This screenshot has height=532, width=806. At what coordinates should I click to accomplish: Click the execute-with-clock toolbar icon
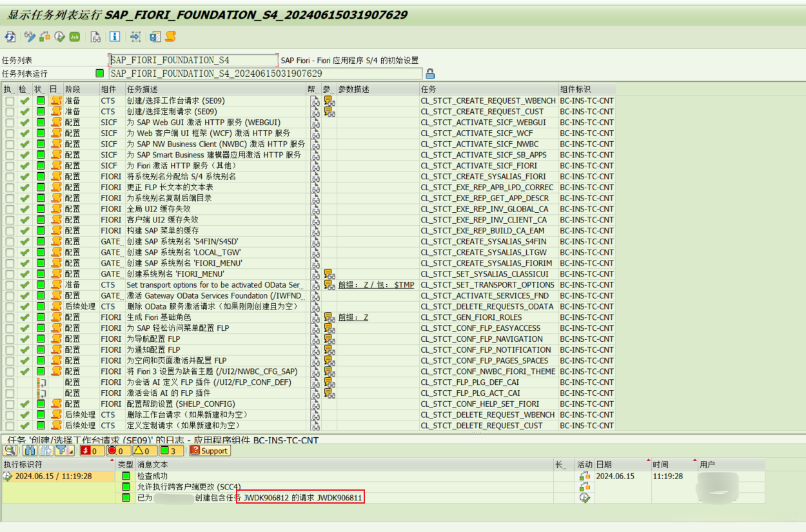[x=60, y=37]
